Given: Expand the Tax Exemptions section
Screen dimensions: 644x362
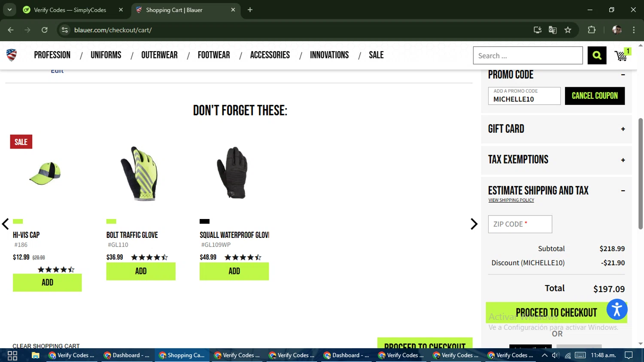Looking at the screenshot, I should [x=623, y=160].
